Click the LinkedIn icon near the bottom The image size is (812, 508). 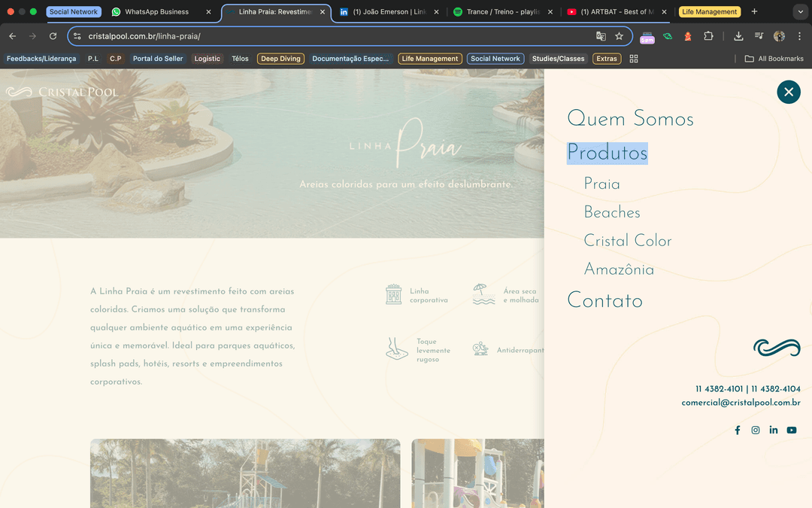tap(774, 430)
